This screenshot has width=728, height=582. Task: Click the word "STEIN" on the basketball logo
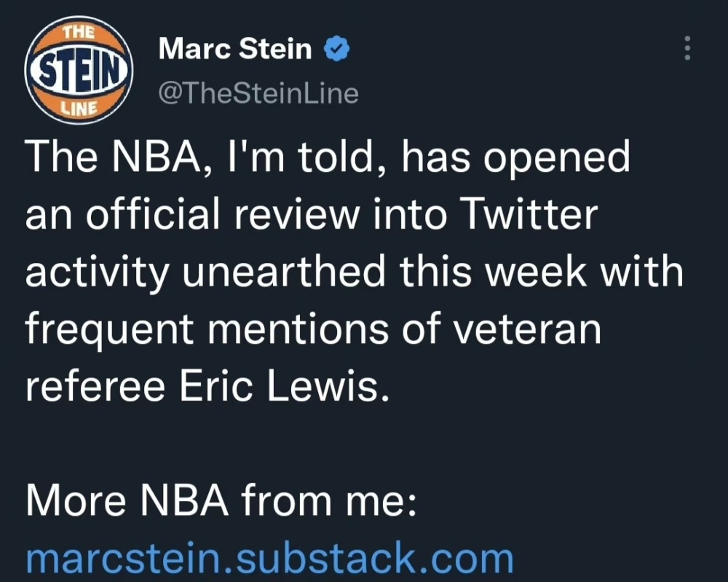click(79, 72)
